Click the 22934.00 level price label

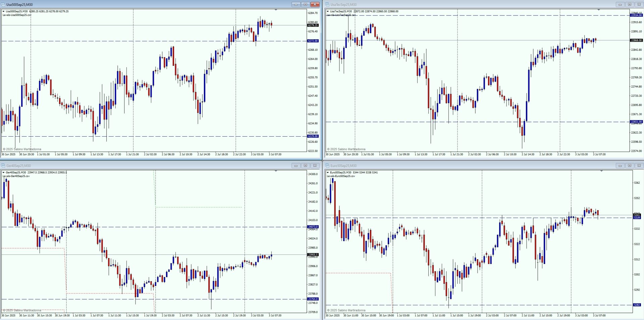click(x=636, y=15)
